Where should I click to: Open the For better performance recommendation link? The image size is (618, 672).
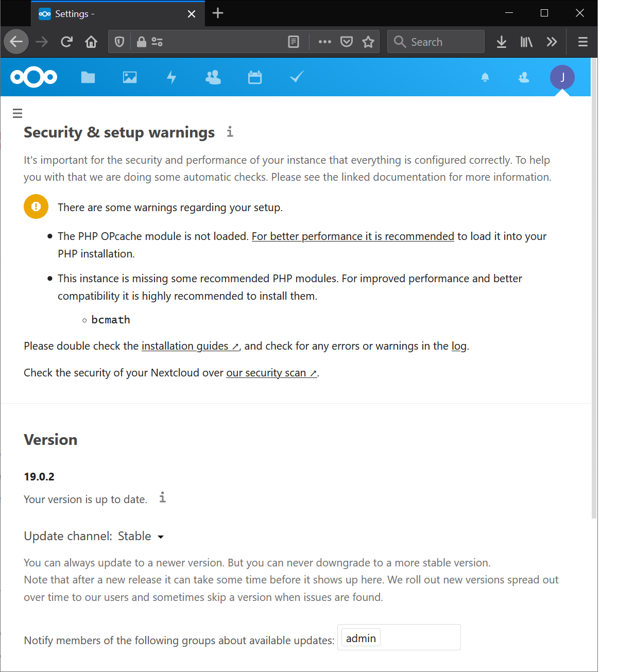tap(353, 236)
